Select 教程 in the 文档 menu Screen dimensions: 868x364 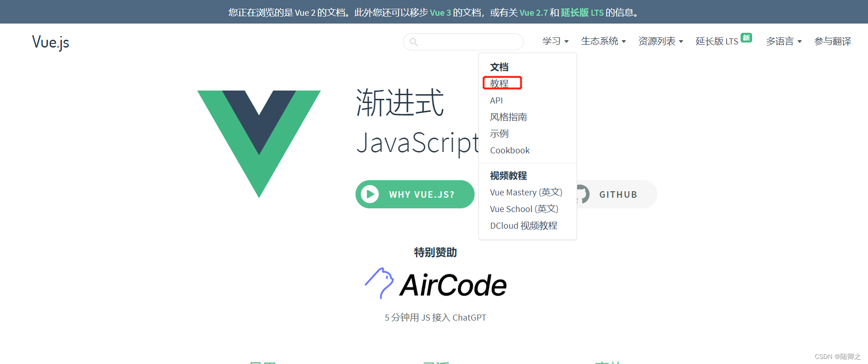click(x=499, y=84)
